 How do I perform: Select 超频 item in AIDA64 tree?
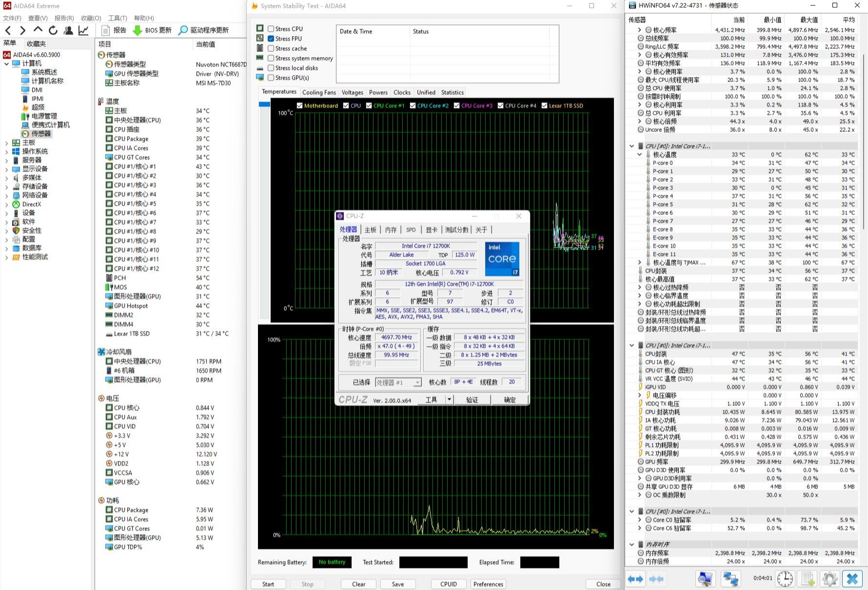coord(38,107)
